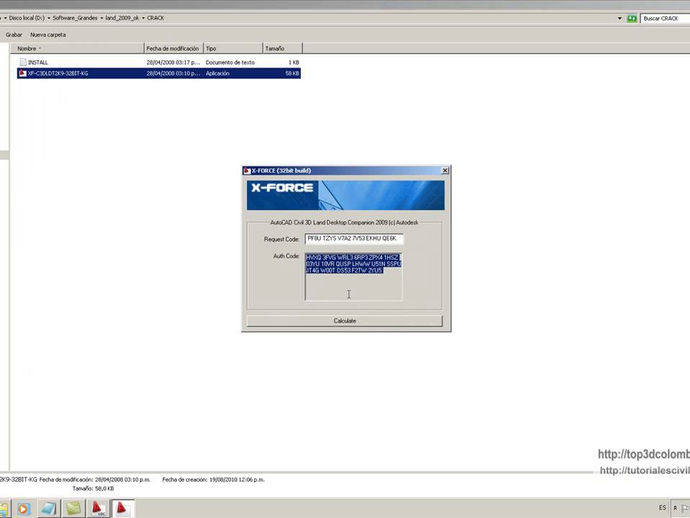
Task: Click the Request Code input field
Action: [354, 239]
